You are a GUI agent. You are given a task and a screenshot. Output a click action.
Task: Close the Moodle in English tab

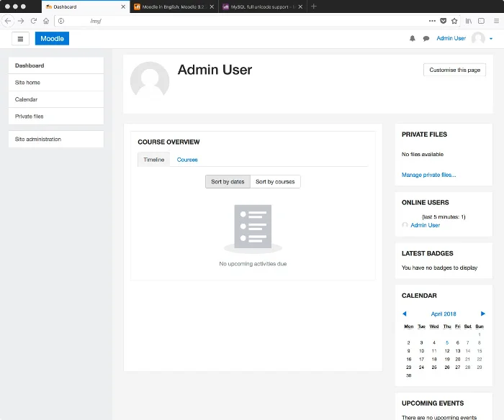tap(212, 6)
